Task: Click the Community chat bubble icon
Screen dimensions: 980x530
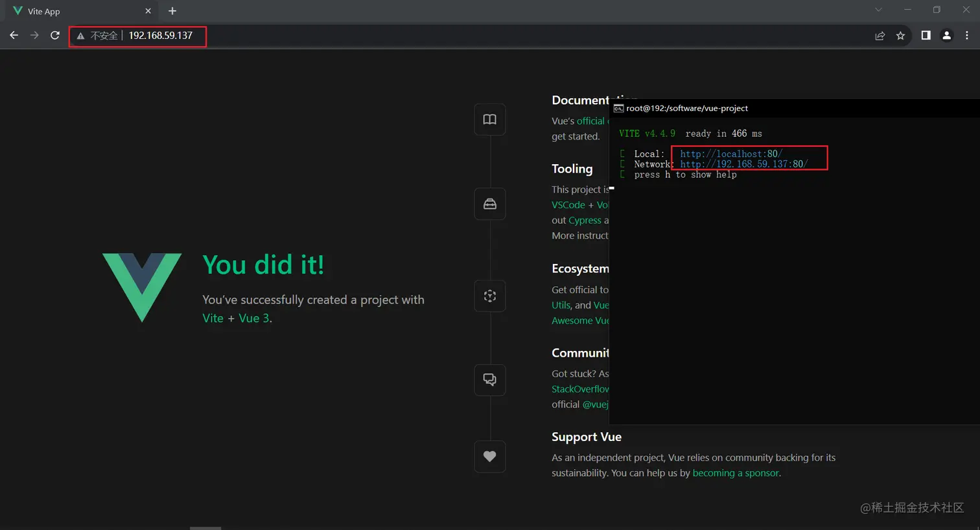Action: pos(489,380)
